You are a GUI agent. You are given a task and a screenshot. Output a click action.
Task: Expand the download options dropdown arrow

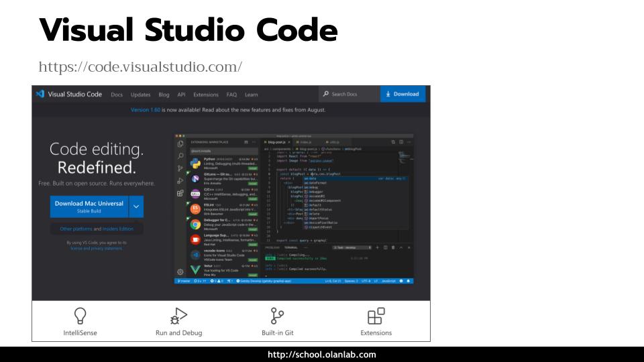[x=136, y=206]
